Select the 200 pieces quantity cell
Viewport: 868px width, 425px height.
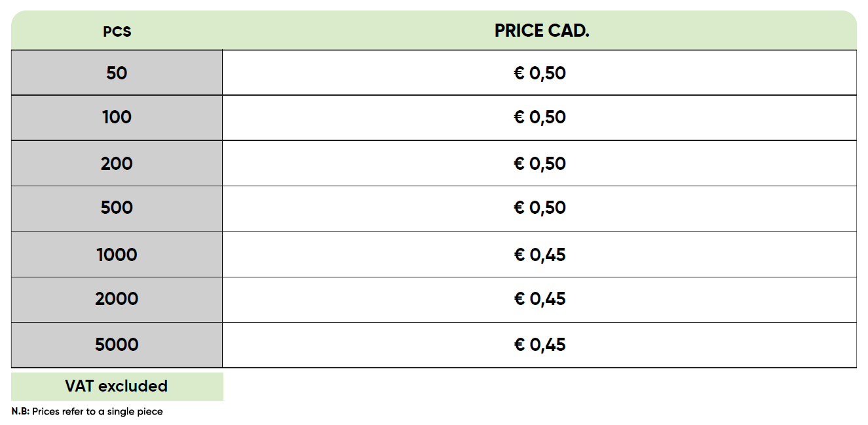(x=117, y=163)
